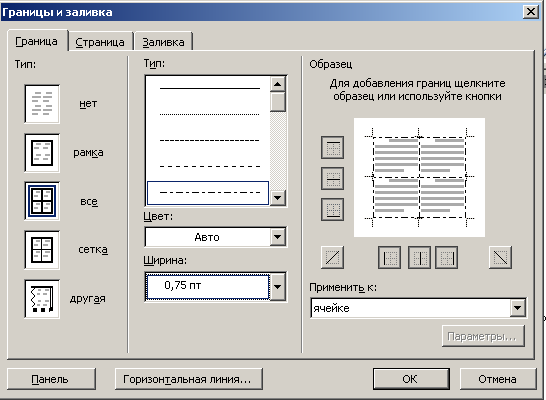Expand the Ширина width dropdown arrow
The width and height of the screenshot is (546, 400).
[278, 287]
